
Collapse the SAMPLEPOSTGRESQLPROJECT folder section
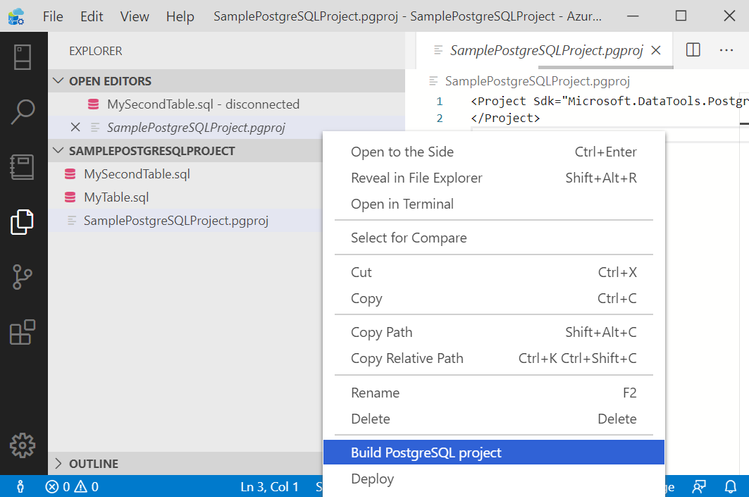pos(60,151)
